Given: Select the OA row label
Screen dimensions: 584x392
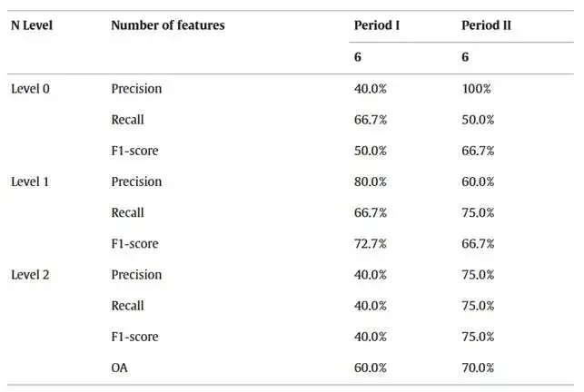Looking at the screenshot, I should (x=120, y=367).
